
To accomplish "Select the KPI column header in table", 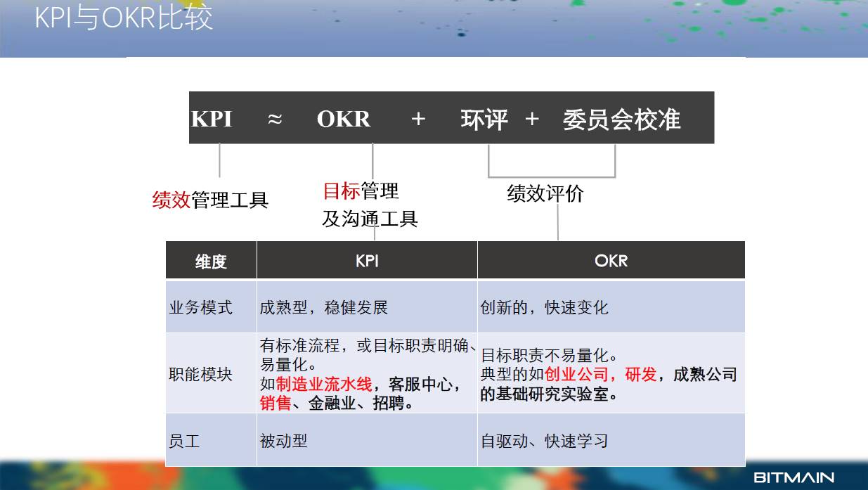I will pos(367,261).
